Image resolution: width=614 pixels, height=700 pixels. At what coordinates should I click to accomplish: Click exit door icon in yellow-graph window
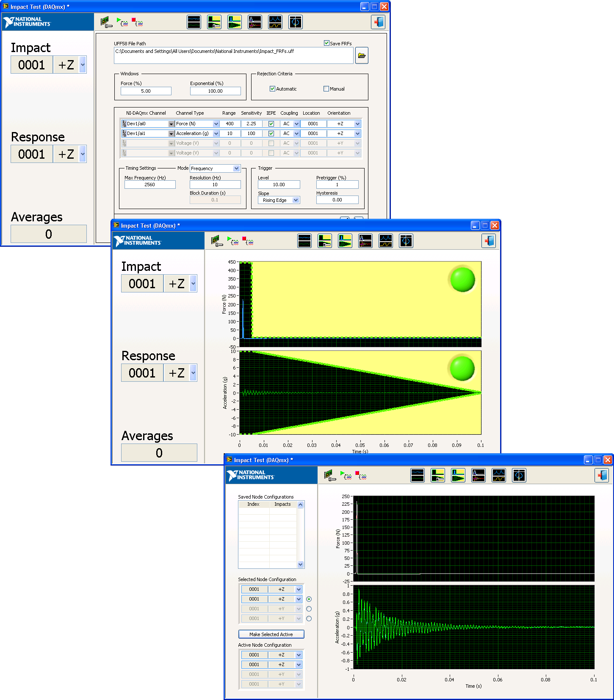coord(489,241)
